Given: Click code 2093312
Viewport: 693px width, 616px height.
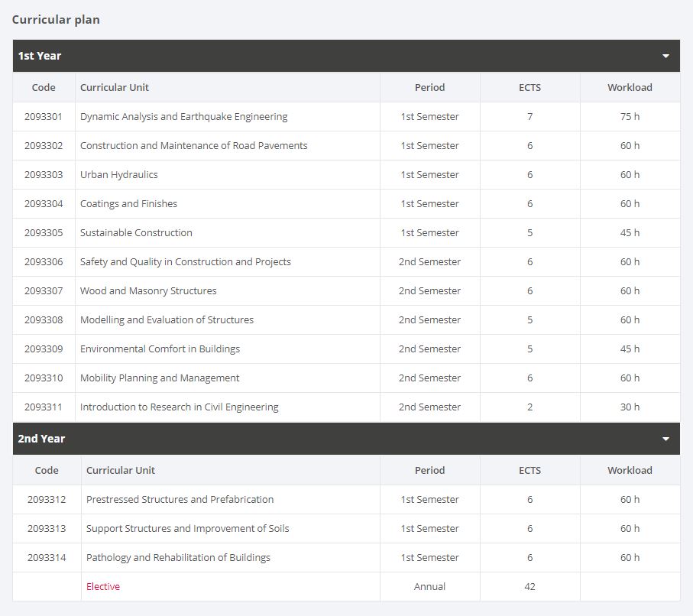Looking at the screenshot, I should click(47, 499).
